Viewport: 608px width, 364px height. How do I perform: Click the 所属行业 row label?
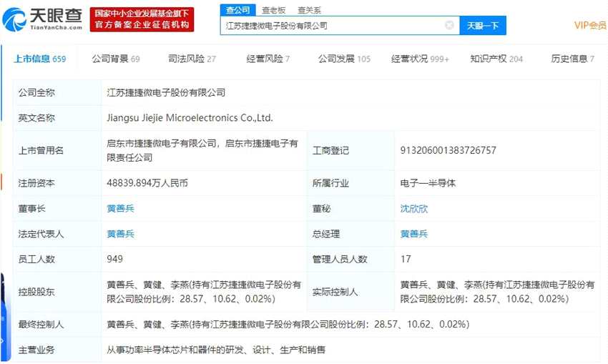(x=330, y=183)
